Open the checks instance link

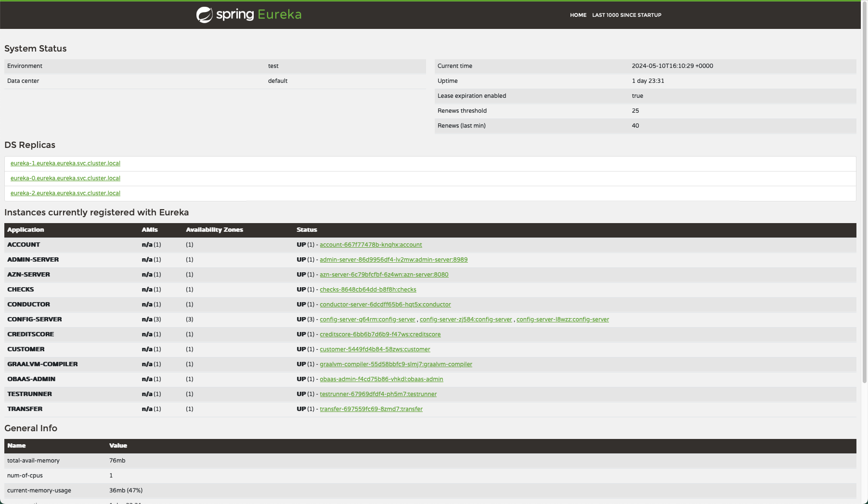pyautogui.click(x=368, y=289)
